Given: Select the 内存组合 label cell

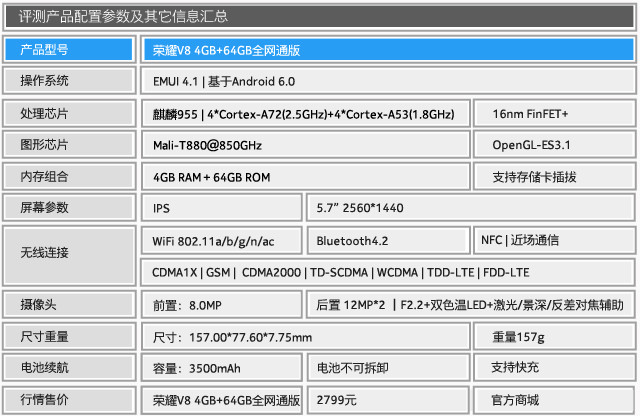Looking at the screenshot, I should coord(69,176).
